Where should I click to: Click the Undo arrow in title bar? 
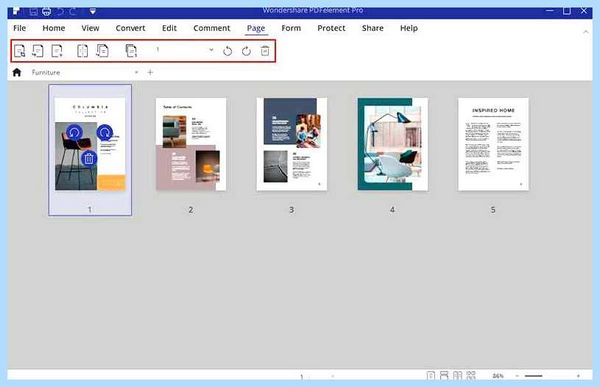click(60, 11)
